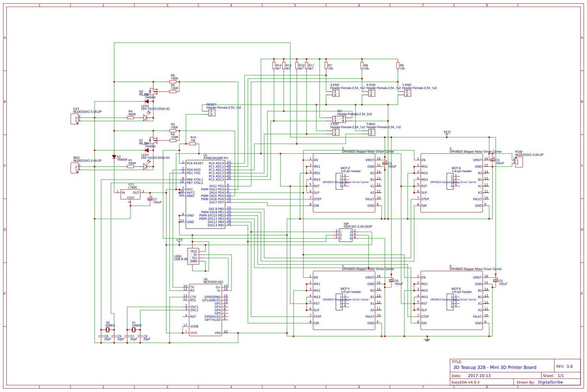This screenshot has width=587, height=392.
Task: Open the RESET header component
Action: [211, 112]
